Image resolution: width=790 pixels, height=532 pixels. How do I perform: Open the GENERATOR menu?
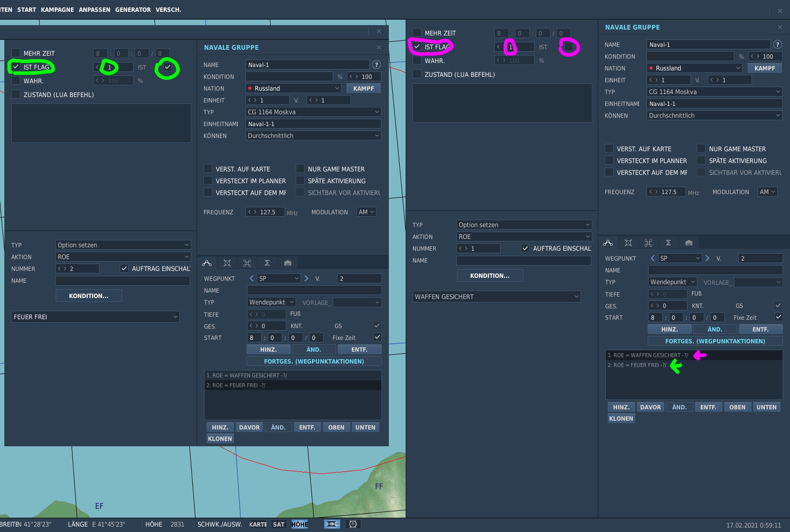[133, 10]
